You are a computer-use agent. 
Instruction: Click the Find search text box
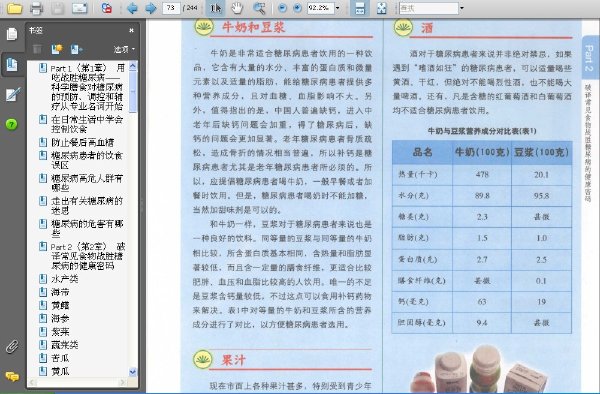[x=428, y=8]
